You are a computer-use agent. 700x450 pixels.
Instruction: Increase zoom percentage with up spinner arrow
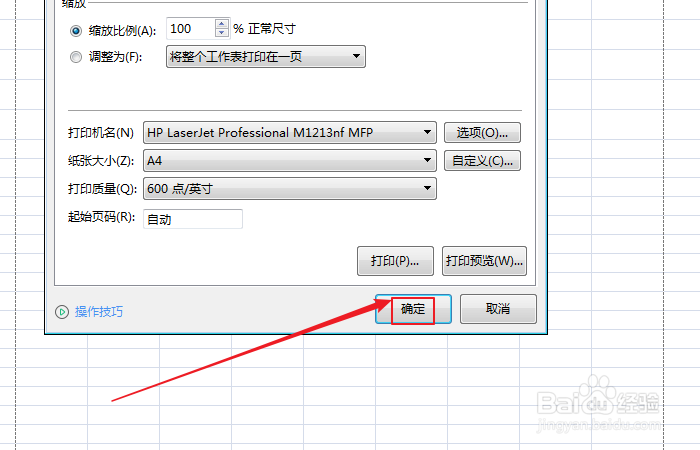[x=222, y=24]
